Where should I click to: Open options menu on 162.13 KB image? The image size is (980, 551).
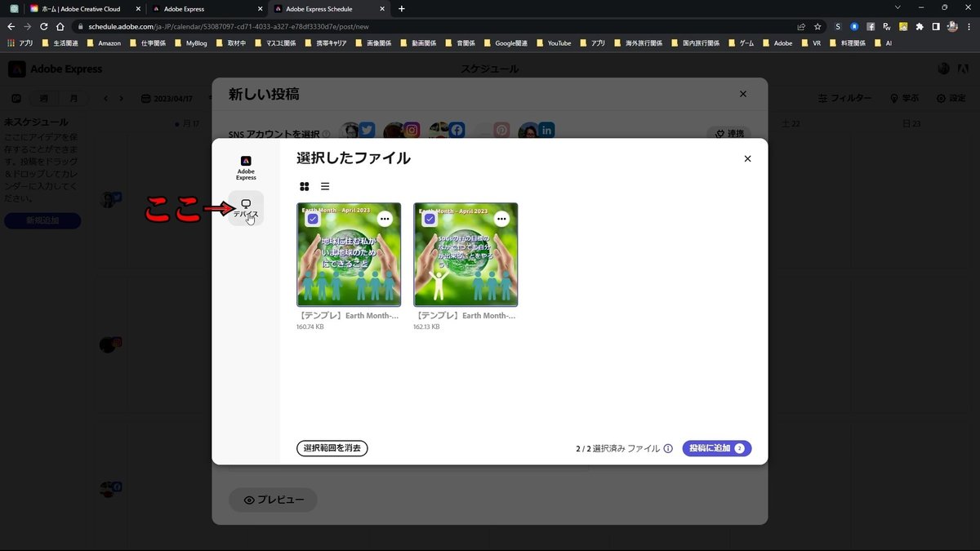click(x=502, y=219)
